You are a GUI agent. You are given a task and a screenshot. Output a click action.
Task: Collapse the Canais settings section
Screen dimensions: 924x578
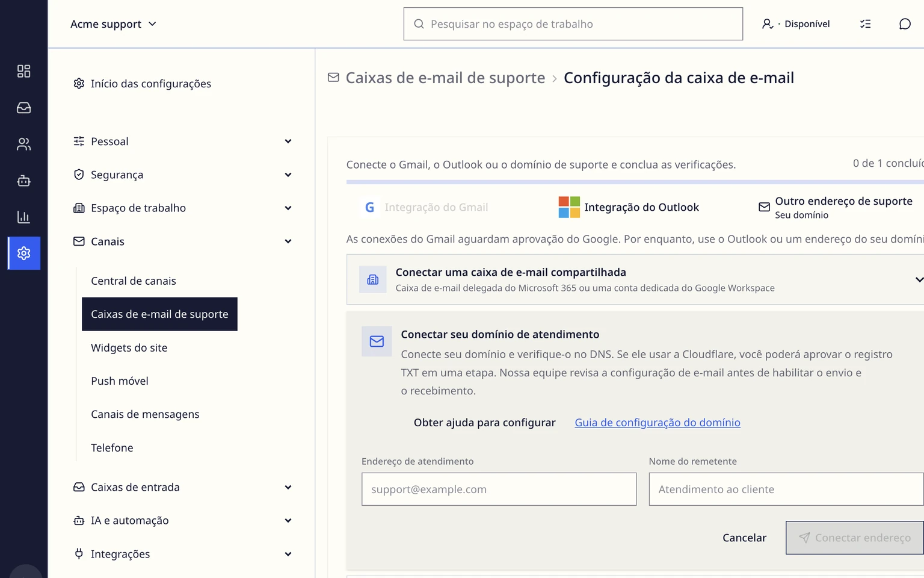click(x=183, y=241)
